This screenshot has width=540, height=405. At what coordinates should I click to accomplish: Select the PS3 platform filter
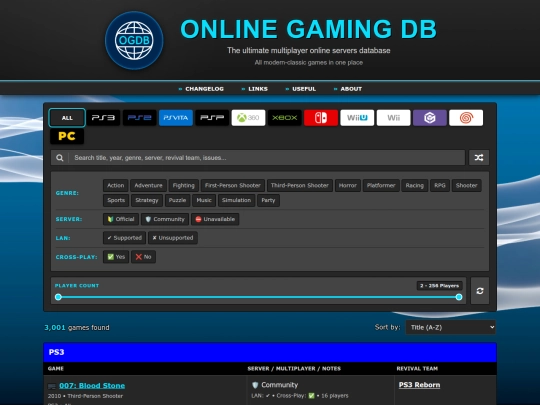coord(103,118)
